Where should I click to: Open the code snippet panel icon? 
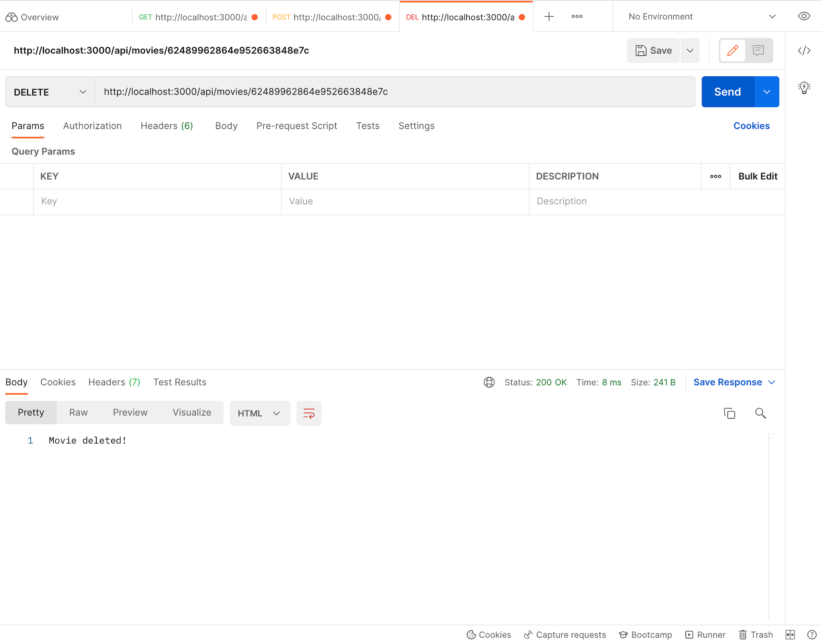coord(804,51)
